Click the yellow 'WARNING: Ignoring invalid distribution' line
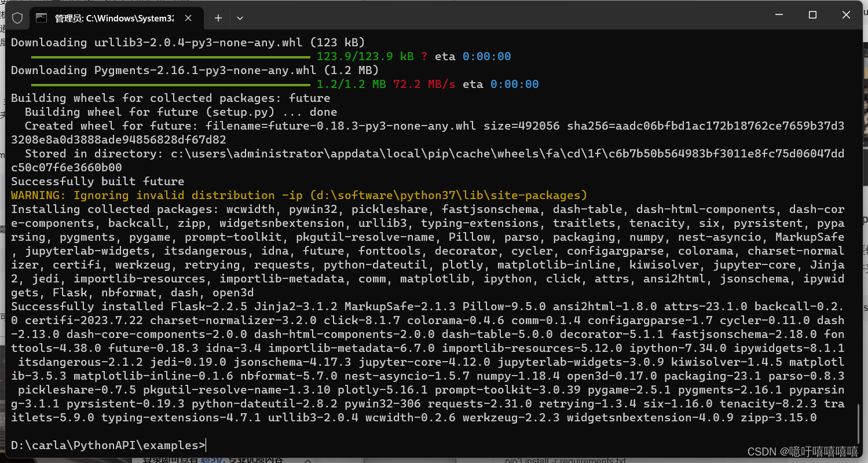Image resolution: width=868 pixels, height=463 pixels. point(299,195)
